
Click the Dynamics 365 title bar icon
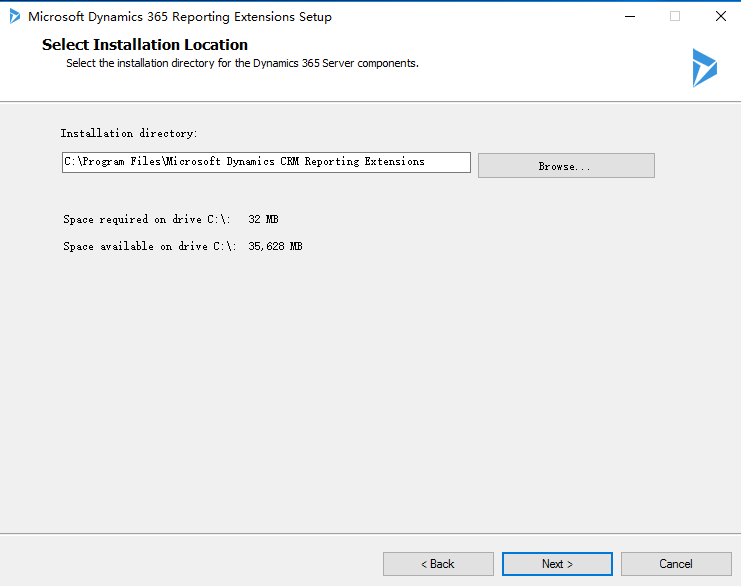15,16
